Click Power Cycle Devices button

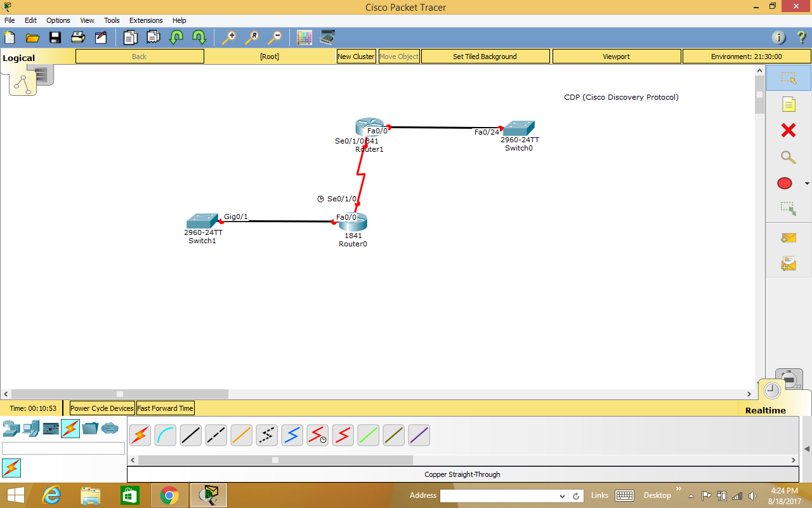(102, 408)
